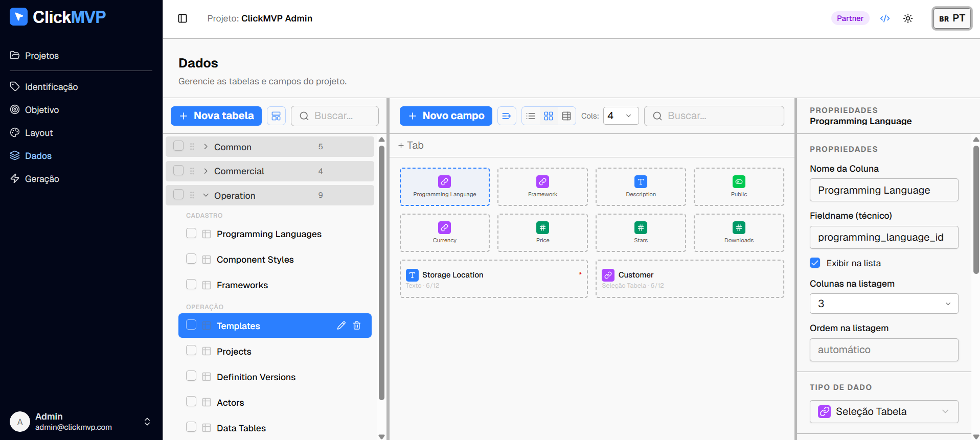Viewport: 980px width, 440px height.
Task: Click the field ordering icon next to Novo campo
Action: point(507,116)
